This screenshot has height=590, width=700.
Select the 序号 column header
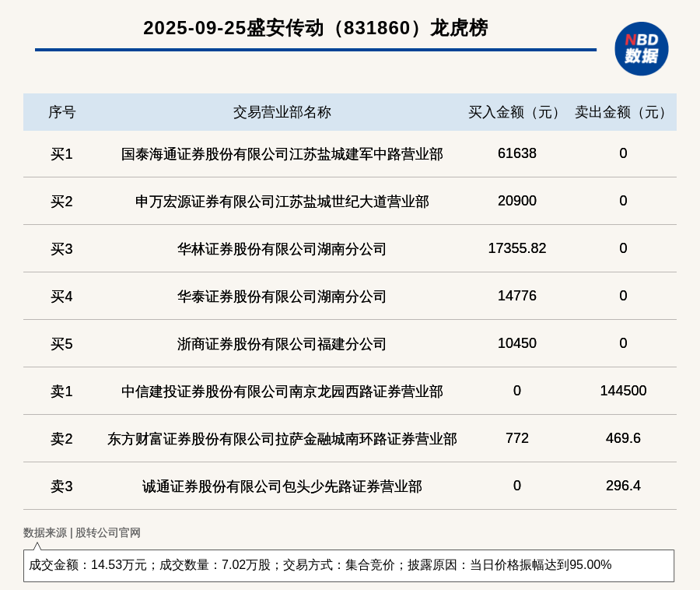[61, 112]
